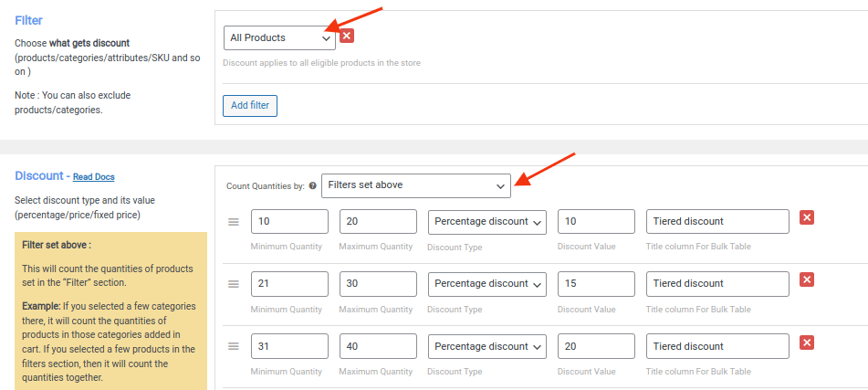Grab the drag handle of the third discount row

tap(234, 346)
